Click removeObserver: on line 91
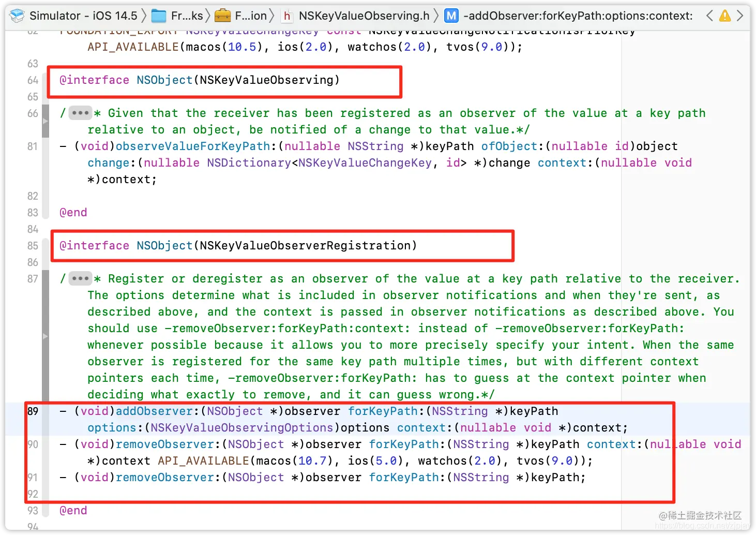 tap(164, 477)
